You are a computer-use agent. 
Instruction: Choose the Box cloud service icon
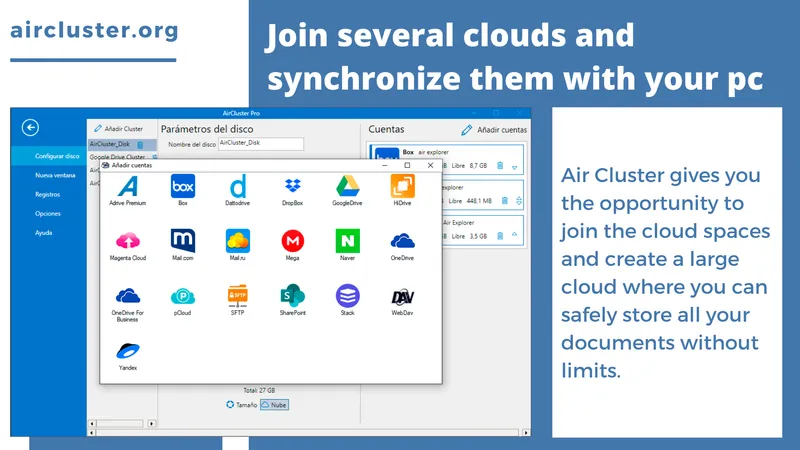[x=183, y=189]
